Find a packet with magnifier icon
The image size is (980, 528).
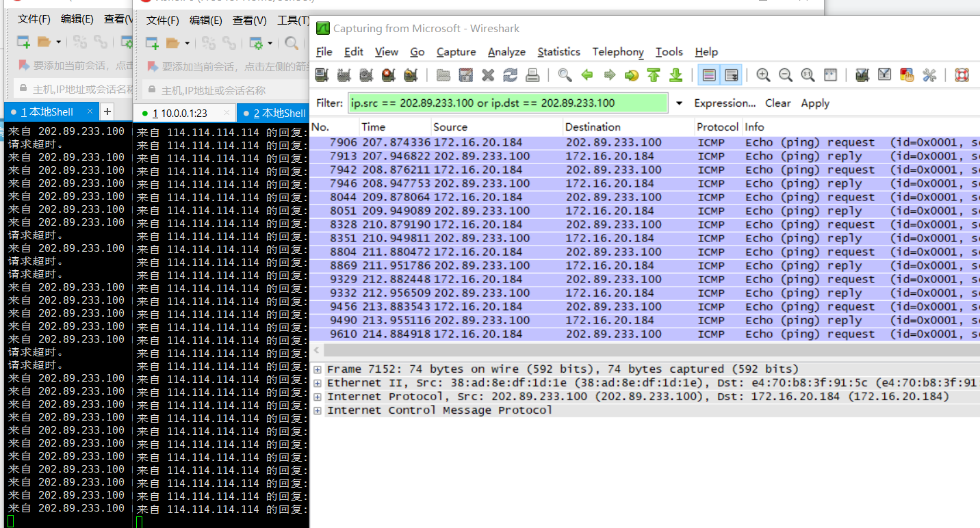tap(565, 75)
